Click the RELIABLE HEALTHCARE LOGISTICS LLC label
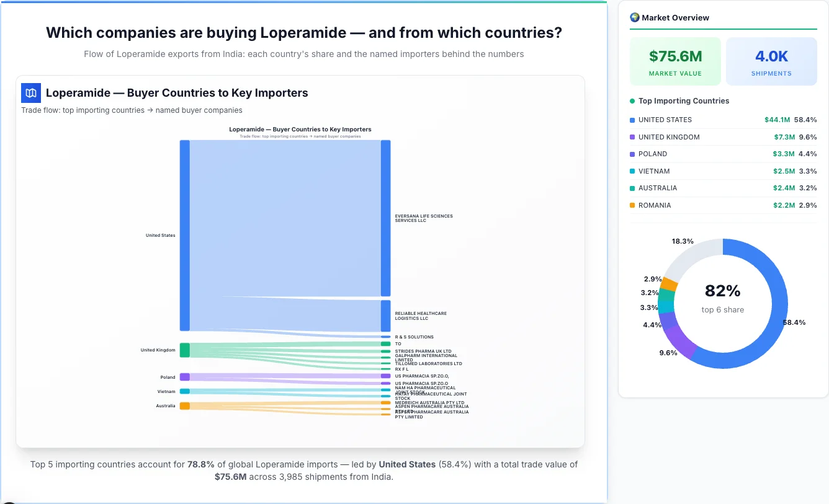Viewport: 829px width, 504px height. [421, 316]
